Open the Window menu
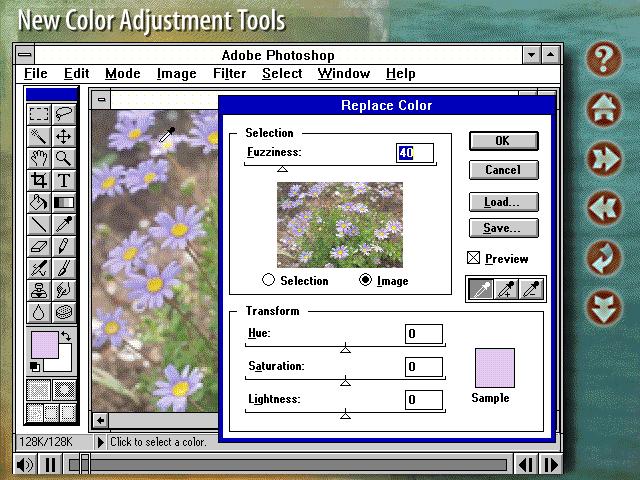This screenshot has width=640, height=480. [x=344, y=73]
